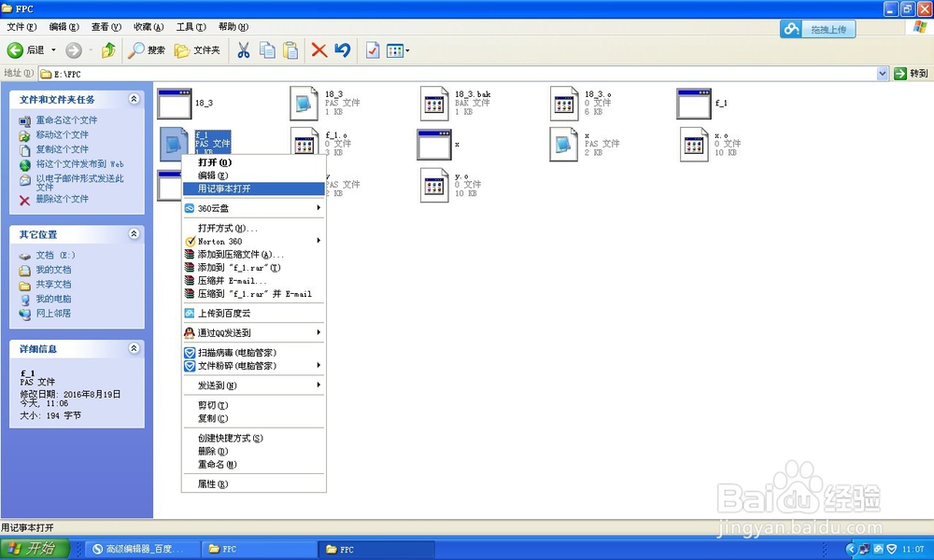The width and height of the screenshot is (934, 560).
Task: Select the 18_3 PAS file icon
Action: (x=304, y=104)
